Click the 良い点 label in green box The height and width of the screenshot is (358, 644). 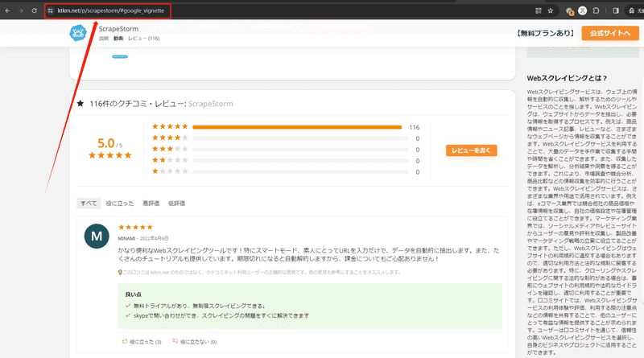point(134,294)
